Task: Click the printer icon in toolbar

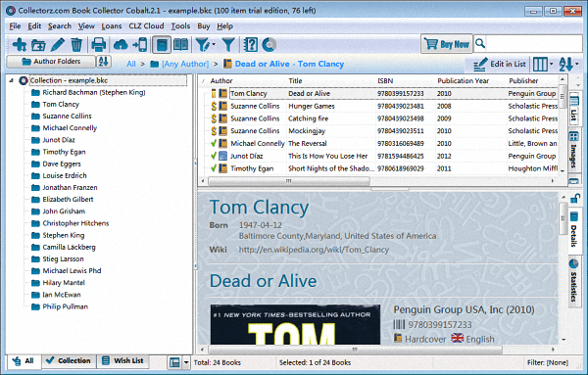Action: click(99, 45)
